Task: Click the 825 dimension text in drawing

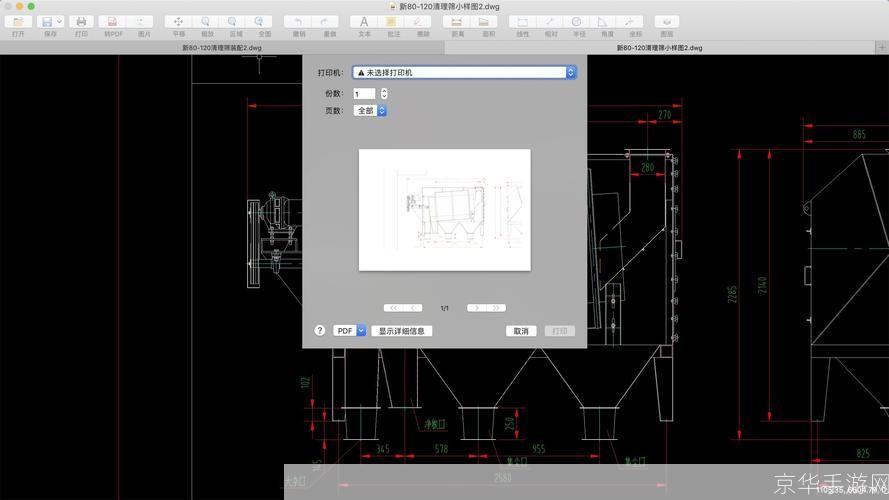Action: pos(863,453)
